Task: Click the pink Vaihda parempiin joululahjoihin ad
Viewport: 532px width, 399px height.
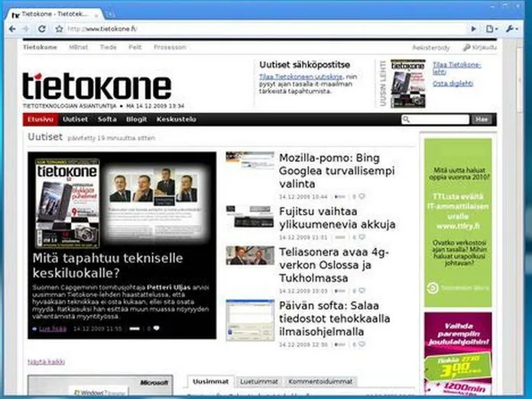Action: 458,354
